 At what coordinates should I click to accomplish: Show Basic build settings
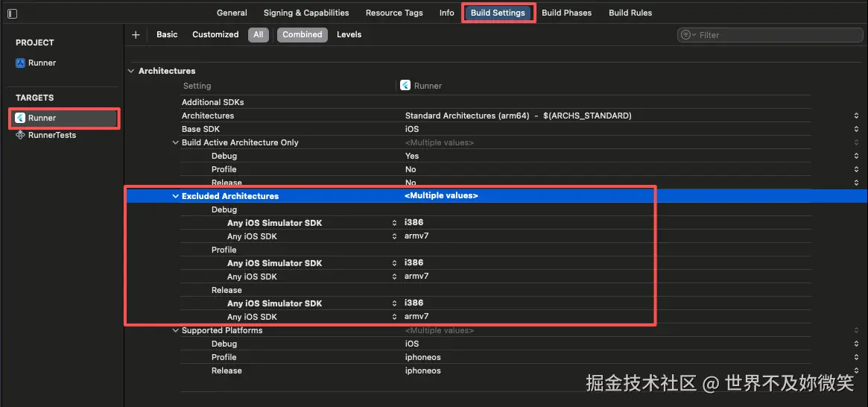(167, 34)
